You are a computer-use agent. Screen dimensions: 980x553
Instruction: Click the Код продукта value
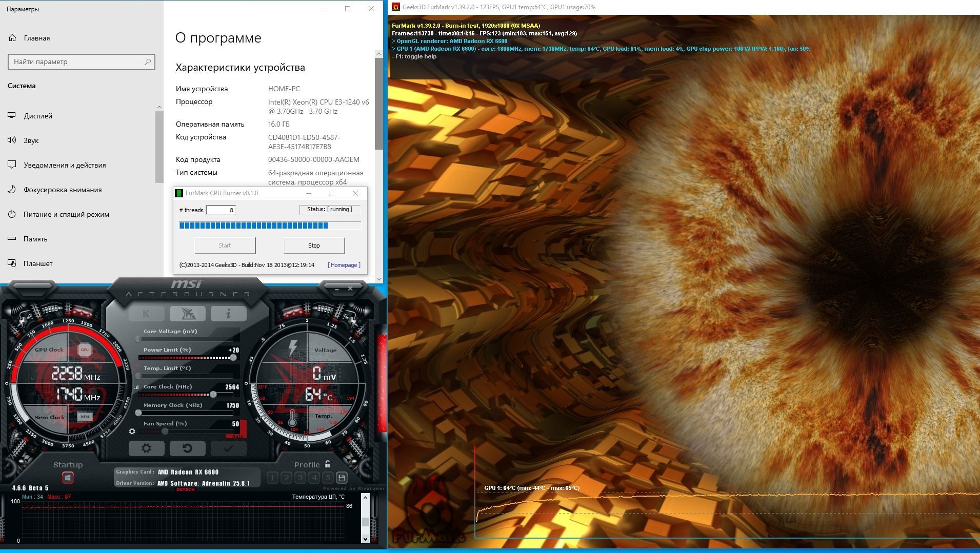pos(314,159)
